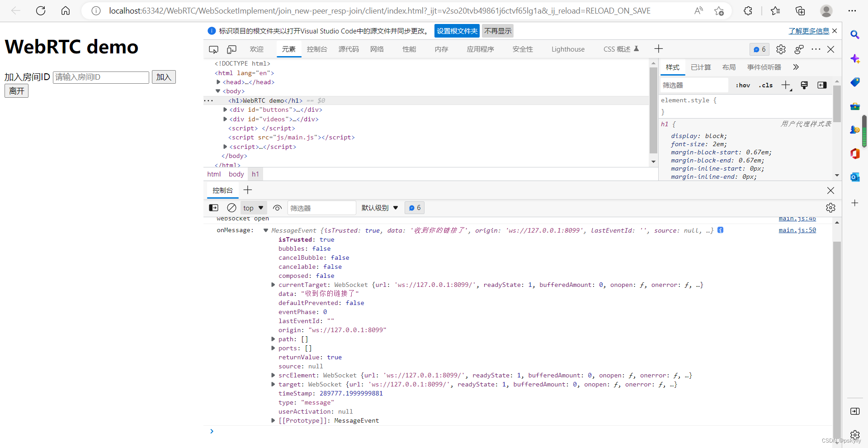Click 设置根文件夹 button
Screen dimensions: 868x448
point(457,31)
